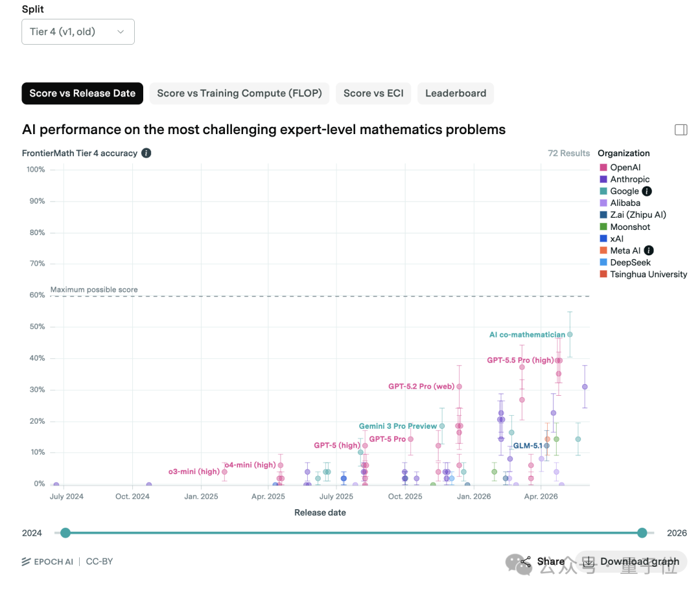Viewport: 700px width, 594px height.
Task: Click the xAI legend color swatch
Action: (x=603, y=239)
